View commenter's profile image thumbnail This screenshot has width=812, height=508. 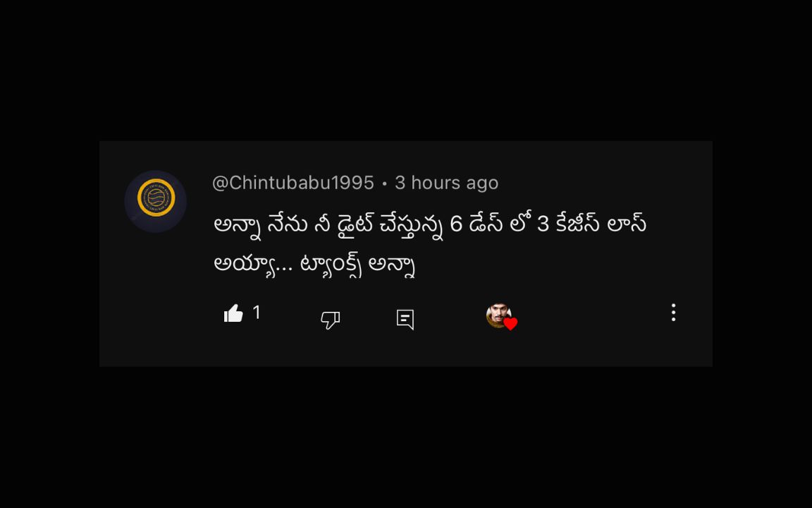coord(156,201)
